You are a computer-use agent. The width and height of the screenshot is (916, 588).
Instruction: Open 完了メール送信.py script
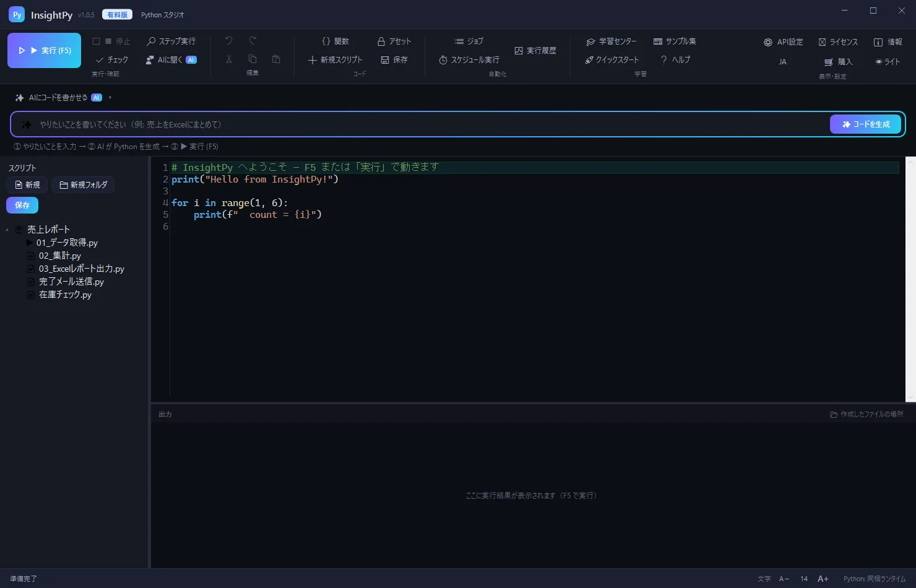coord(71,282)
